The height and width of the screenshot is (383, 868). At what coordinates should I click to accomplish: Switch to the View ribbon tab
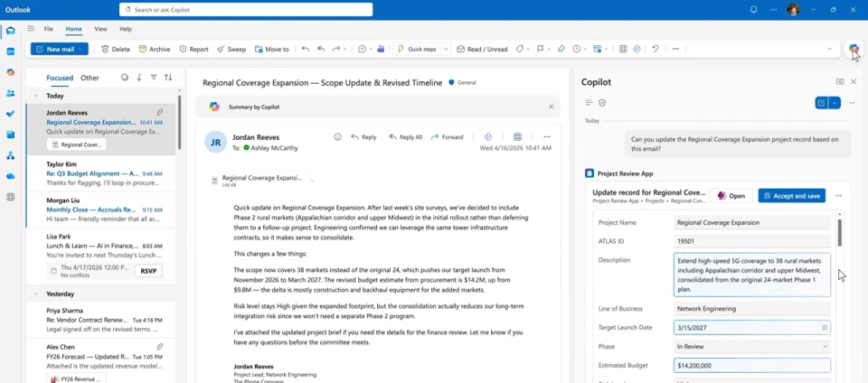tap(100, 29)
